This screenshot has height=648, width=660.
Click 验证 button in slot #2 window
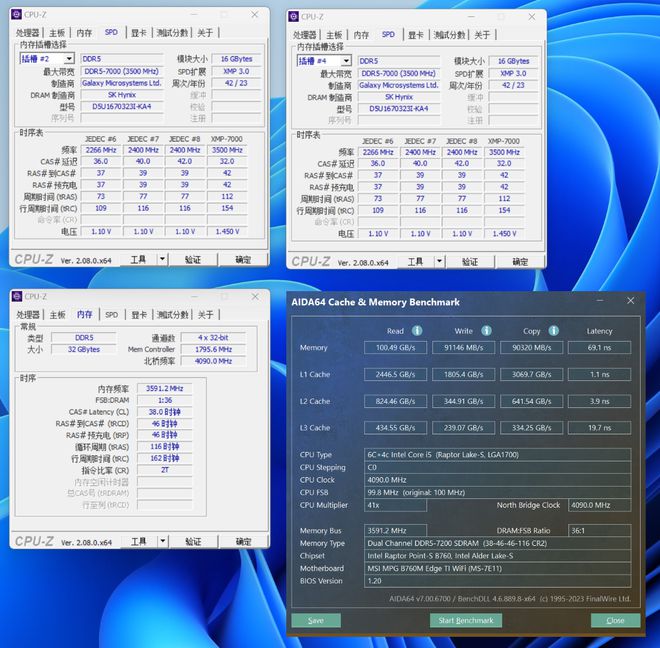pos(193,259)
